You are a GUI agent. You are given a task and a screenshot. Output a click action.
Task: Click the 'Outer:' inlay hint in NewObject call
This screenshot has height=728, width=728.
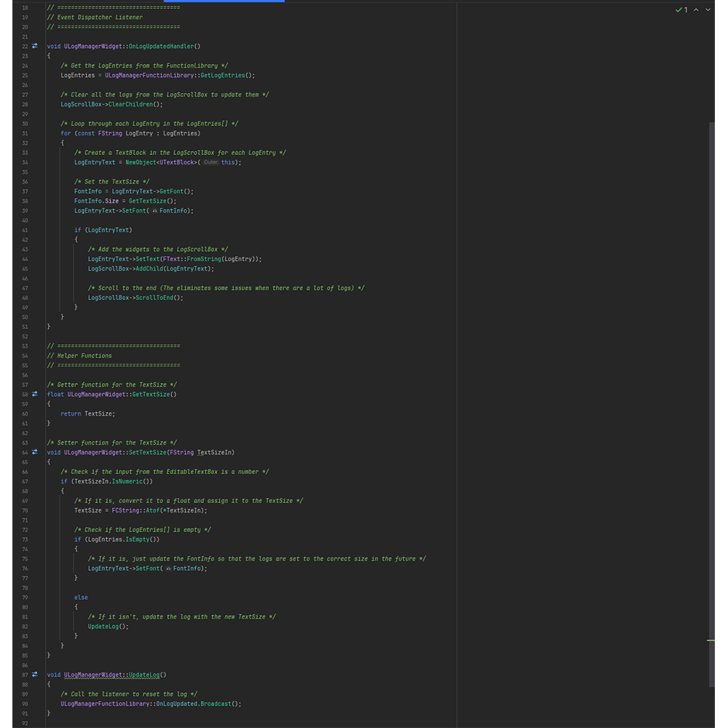click(x=210, y=162)
